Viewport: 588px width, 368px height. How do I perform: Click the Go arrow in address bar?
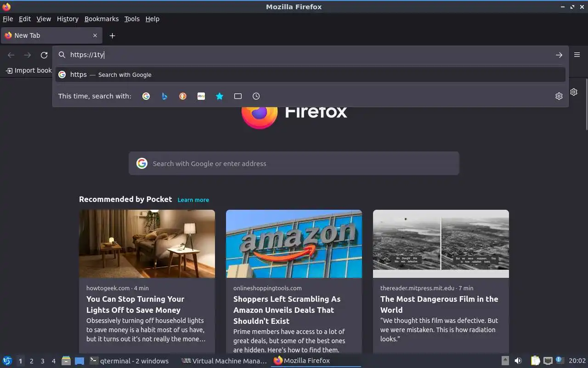click(559, 55)
